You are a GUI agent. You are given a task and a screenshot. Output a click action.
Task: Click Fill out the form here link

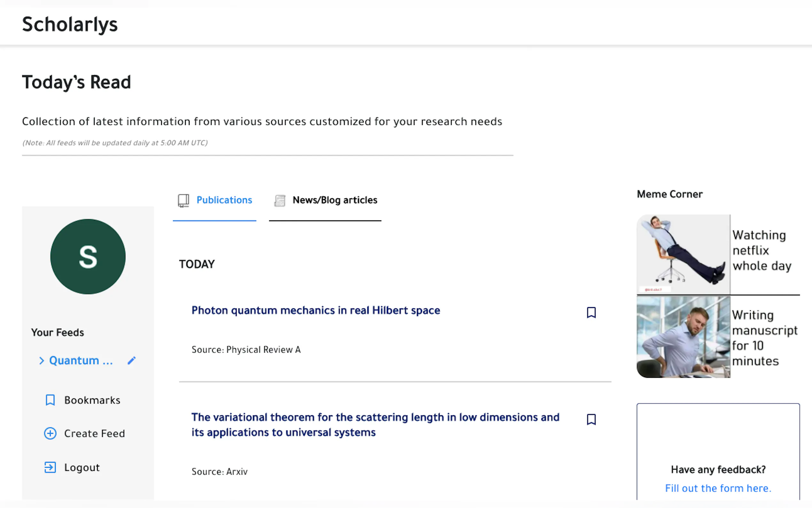[718, 488]
